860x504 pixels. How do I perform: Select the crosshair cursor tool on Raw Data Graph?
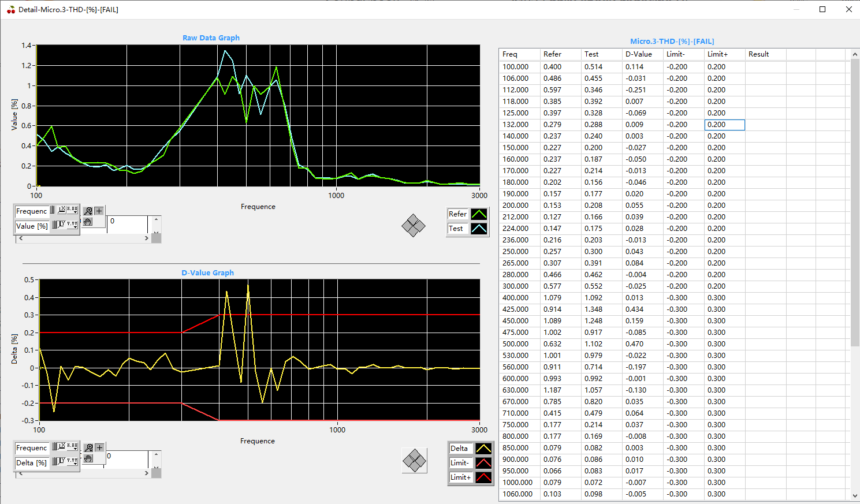[99, 211]
